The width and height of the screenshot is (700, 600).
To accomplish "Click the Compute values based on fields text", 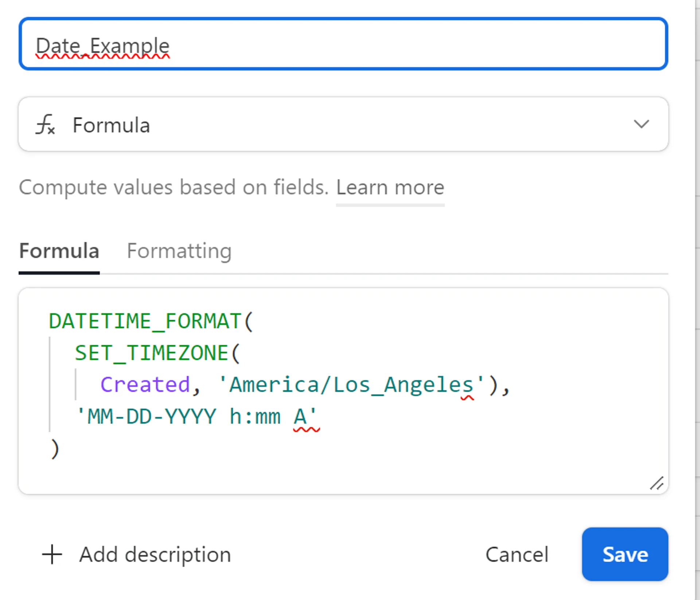I will click(174, 188).
